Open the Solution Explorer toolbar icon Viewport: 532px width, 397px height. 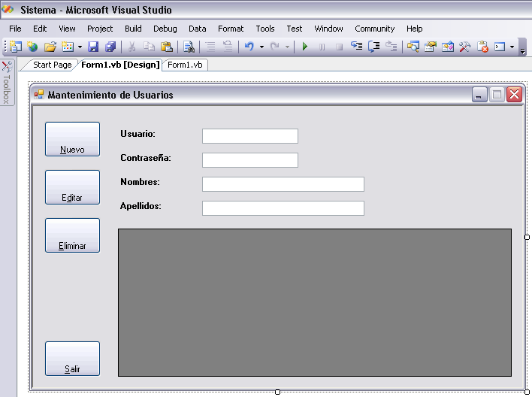point(413,47)
